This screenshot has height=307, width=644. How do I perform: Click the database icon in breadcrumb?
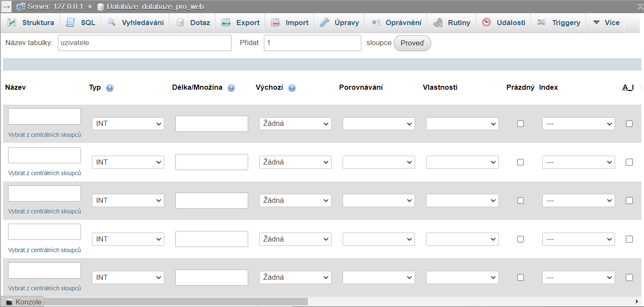coord(100,7)
